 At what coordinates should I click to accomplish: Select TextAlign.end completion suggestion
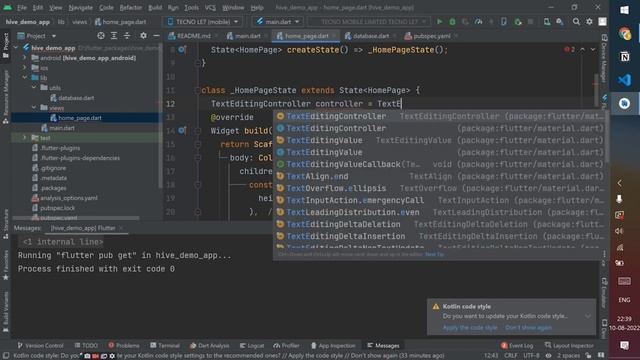pos(440,176)
